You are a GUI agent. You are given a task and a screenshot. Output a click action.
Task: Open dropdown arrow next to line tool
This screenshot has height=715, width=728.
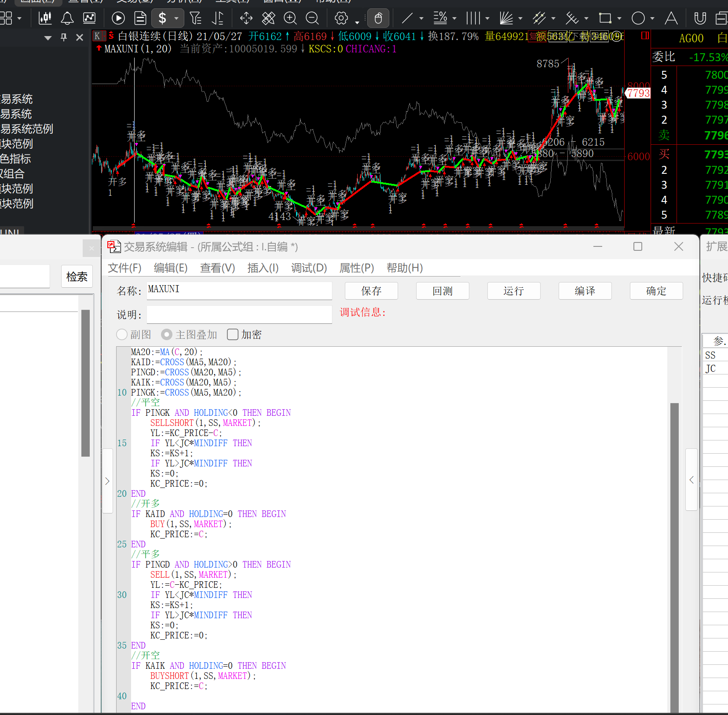click(421, 18)
